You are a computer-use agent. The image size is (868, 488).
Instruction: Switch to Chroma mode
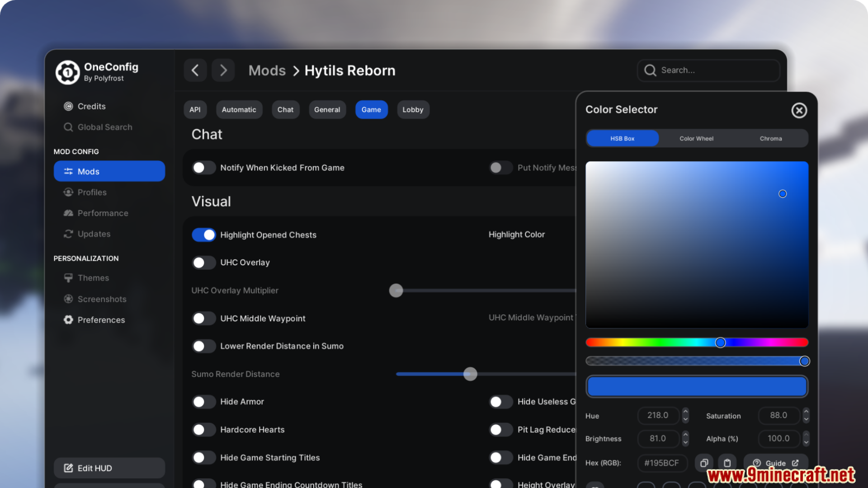pyautogui.click(x=770, y=138)
